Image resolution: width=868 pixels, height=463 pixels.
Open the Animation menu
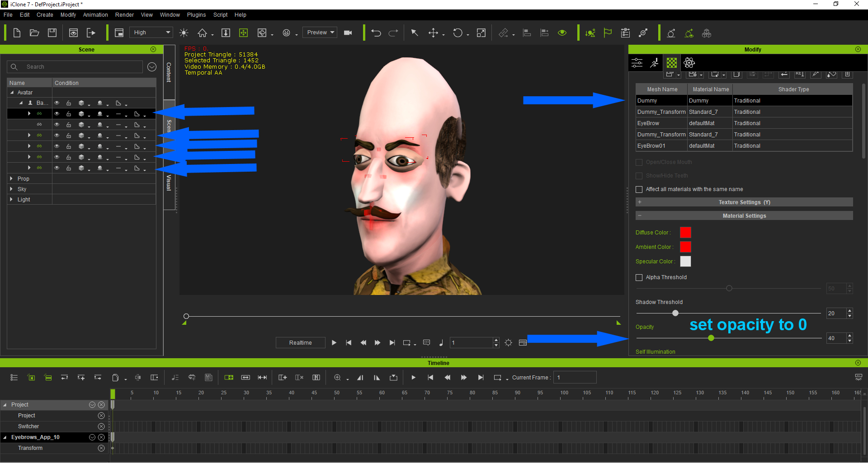tap(95, 15)
